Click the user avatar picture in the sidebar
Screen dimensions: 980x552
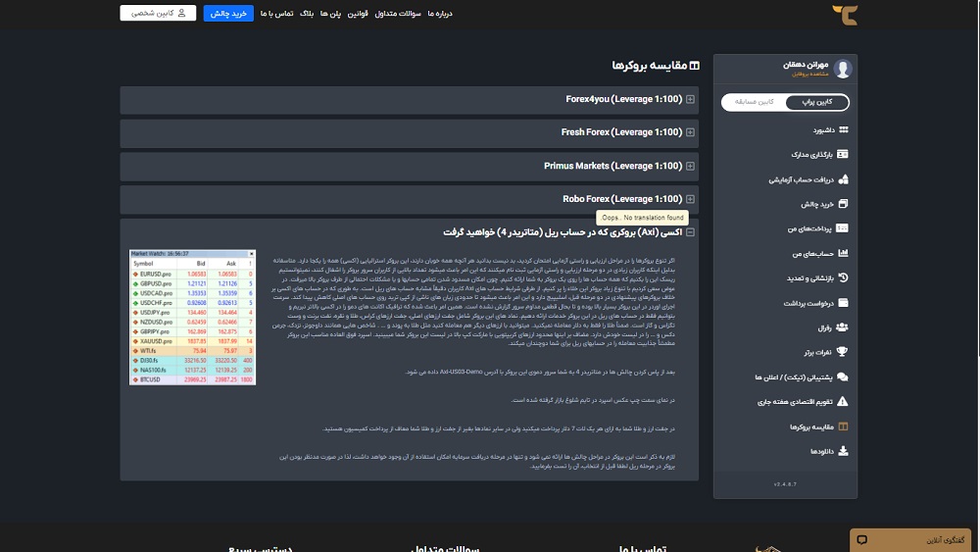[843, 69]
